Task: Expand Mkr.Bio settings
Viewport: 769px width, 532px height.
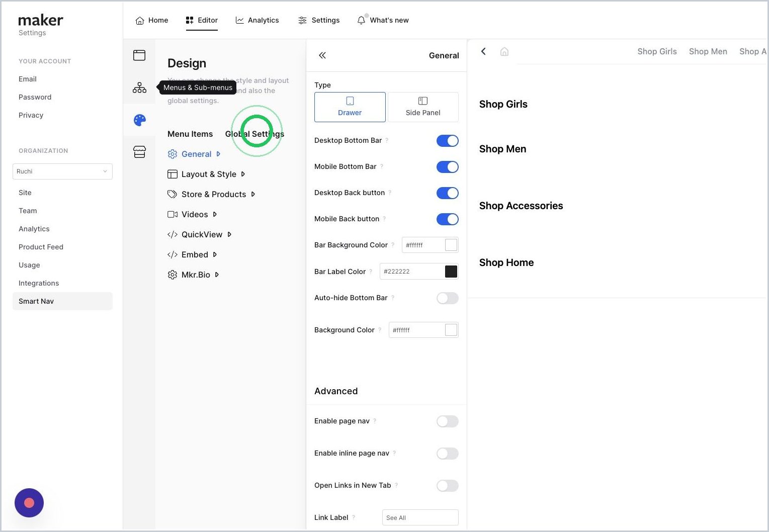Action: pyautogui.click(x=193, y=275)
